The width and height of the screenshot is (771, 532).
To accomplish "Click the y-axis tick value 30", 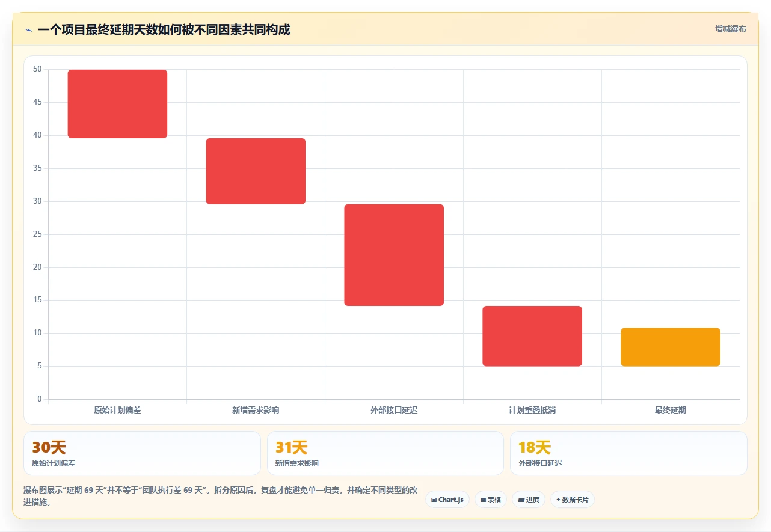I will coord(37,201).
